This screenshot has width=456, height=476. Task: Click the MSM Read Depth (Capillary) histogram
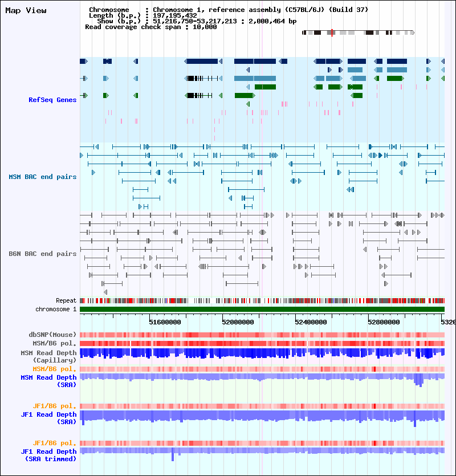pyautogui.click(x=262, y=353)
